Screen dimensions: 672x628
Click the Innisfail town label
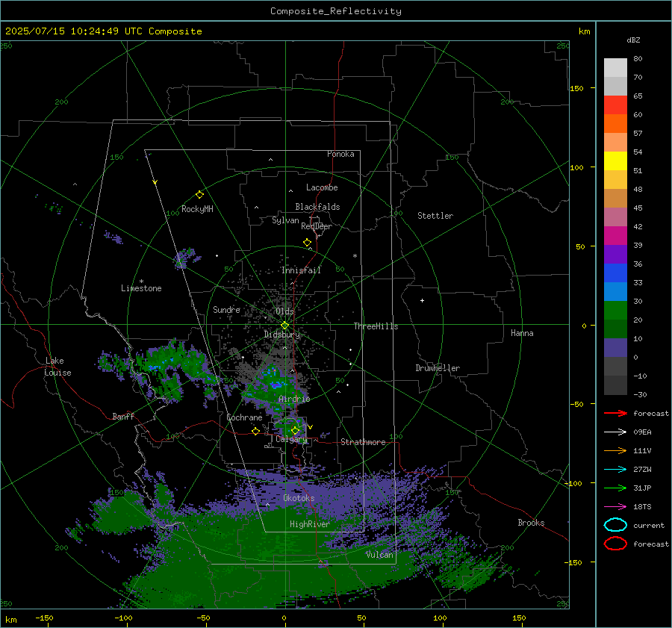tap(301, 270)
